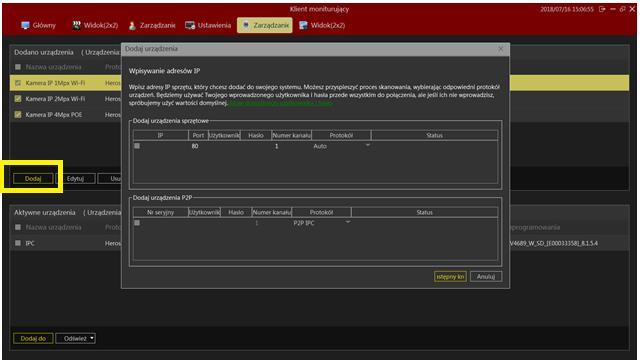
Task: Click the active Zarządzanie tab icon
Action: pyautogui.click(x=246, y=25)
